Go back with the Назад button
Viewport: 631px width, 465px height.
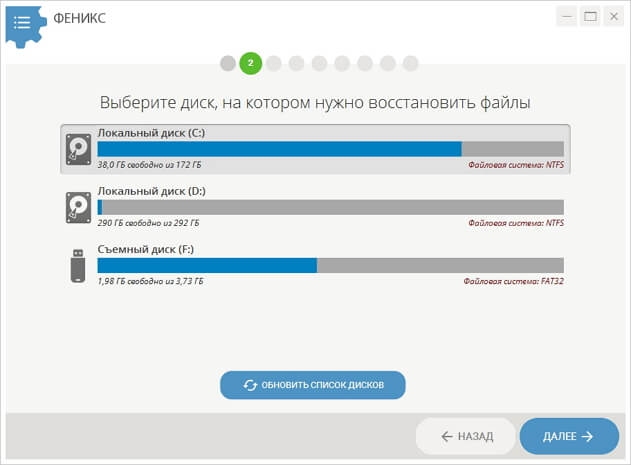tap(466, 436)
